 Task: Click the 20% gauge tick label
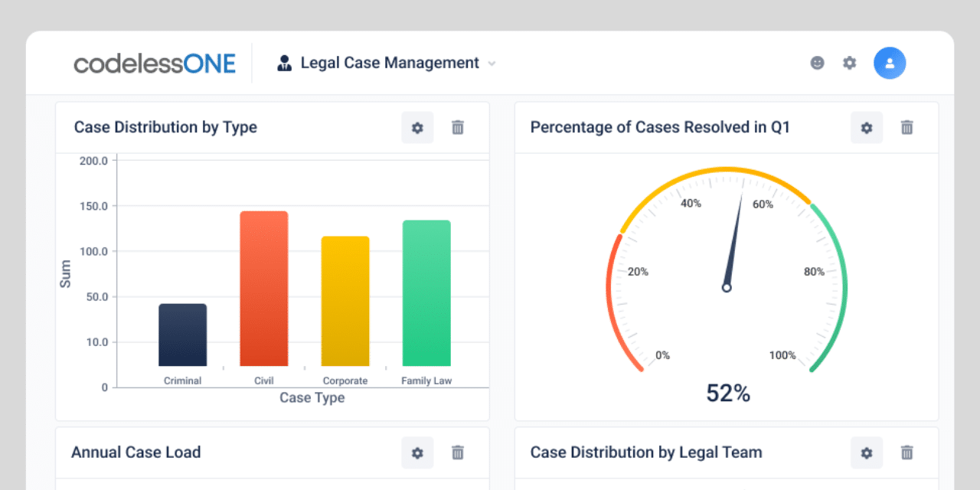(638, 272)
